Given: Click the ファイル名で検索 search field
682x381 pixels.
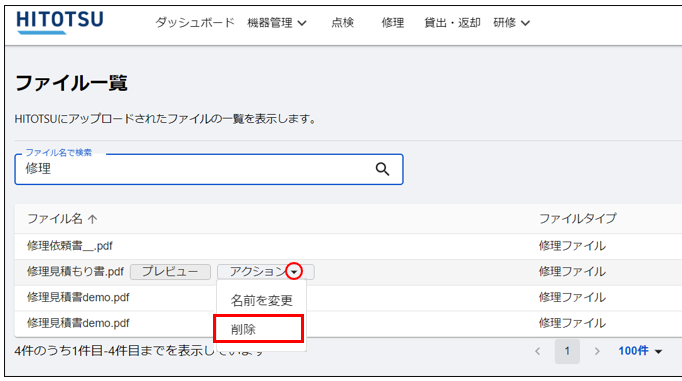Looking at the screenshot, I should 209,169.
